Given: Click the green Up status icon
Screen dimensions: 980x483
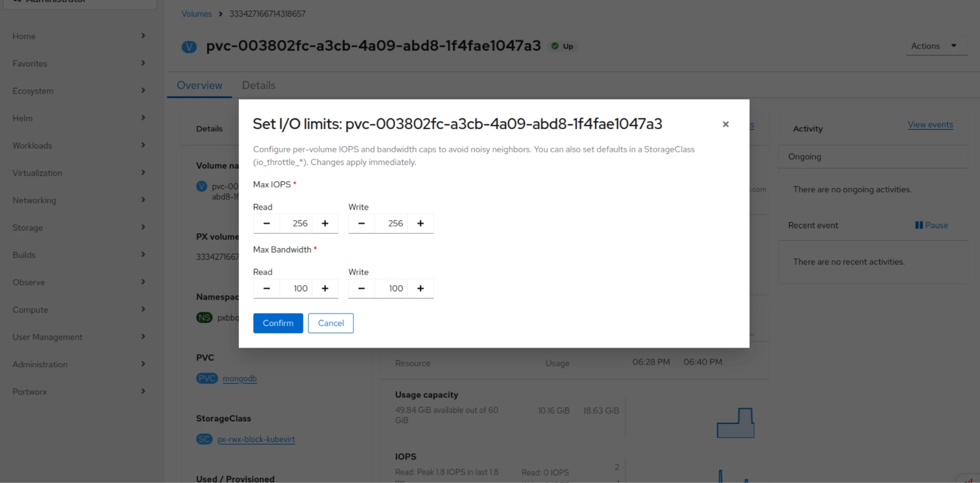Looking at the screenshot, I should [x=555, y=46].
